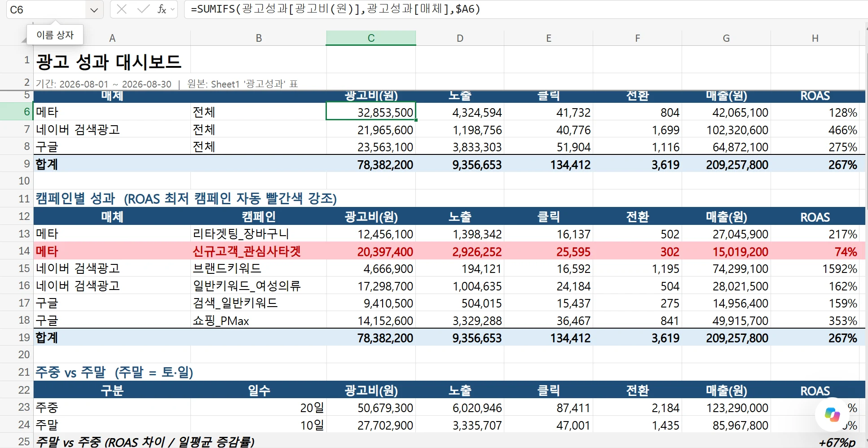
Task: Select column B header
Action: click(x=259, y=38)
